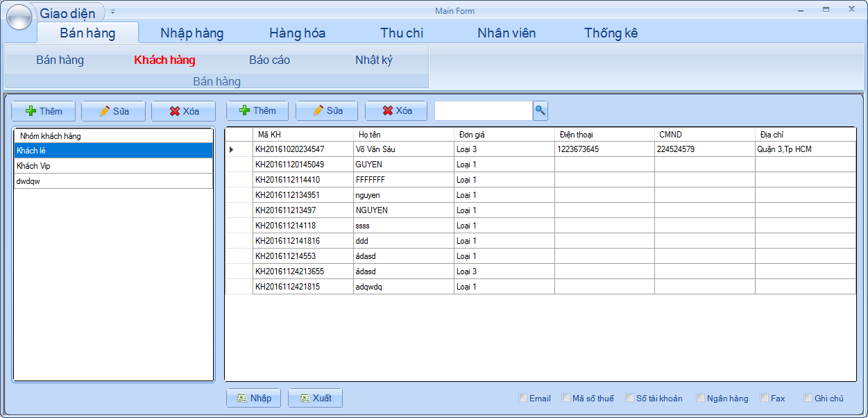
Task: Open the Khách hàng ribbon item
Action: [x=164, y=60]
